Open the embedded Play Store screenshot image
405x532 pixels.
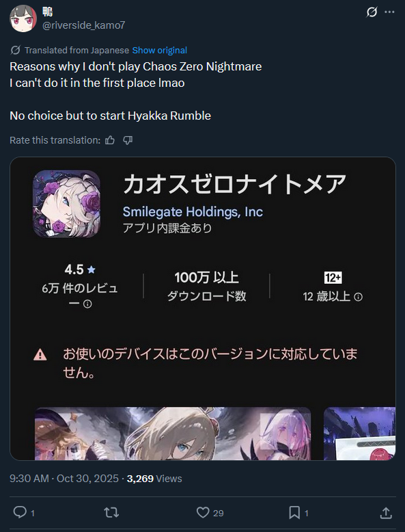click(x=203, y=308)
